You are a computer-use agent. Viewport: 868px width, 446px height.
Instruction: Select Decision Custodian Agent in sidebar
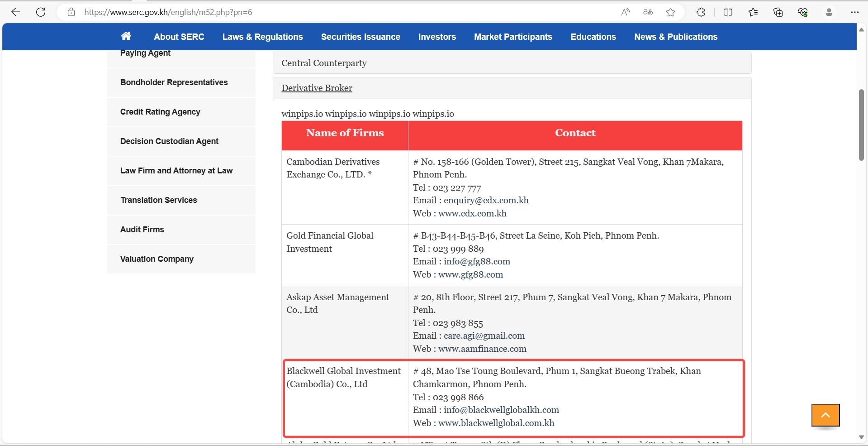pos(181,141)
